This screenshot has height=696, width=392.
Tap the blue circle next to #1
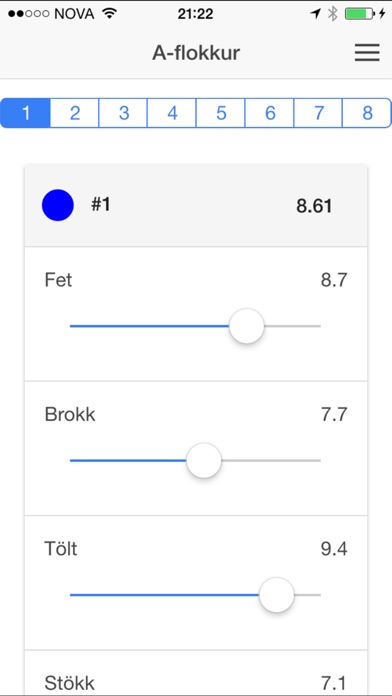[58, 205]
